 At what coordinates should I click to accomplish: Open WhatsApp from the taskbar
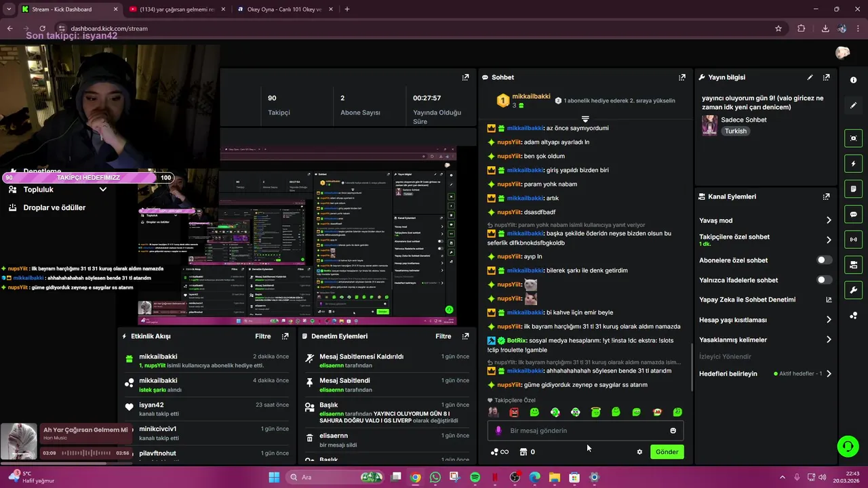point(435,477)
